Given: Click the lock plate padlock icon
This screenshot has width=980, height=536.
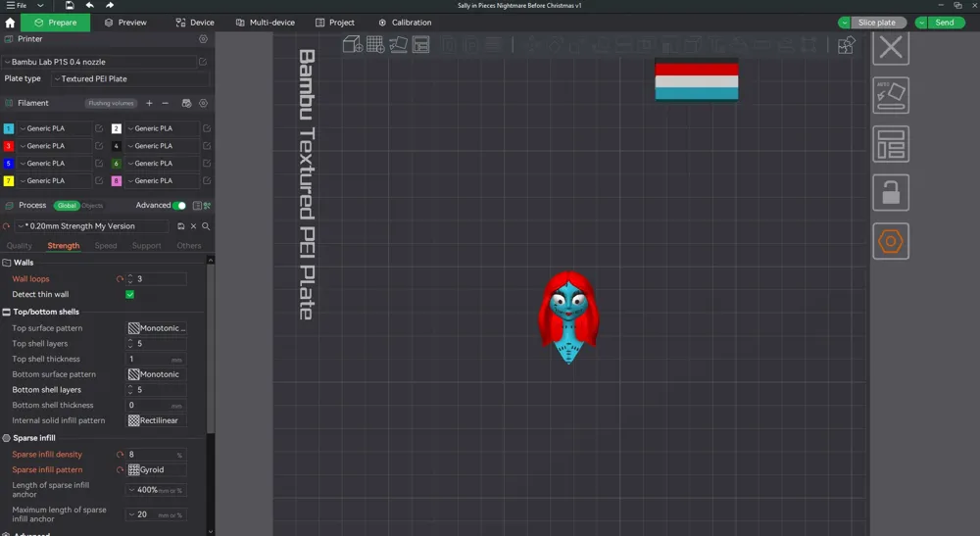Looking at the screenshot, I should (891, 192).
